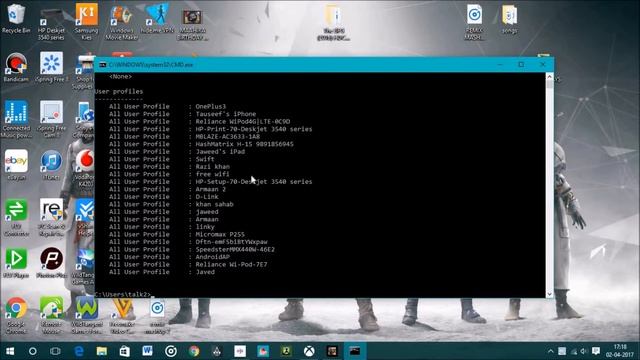The height and width of the screenshot is (360, 640).
Task: Click the CMD vertical scrollbar thumb
Action: tap(549, 84)
